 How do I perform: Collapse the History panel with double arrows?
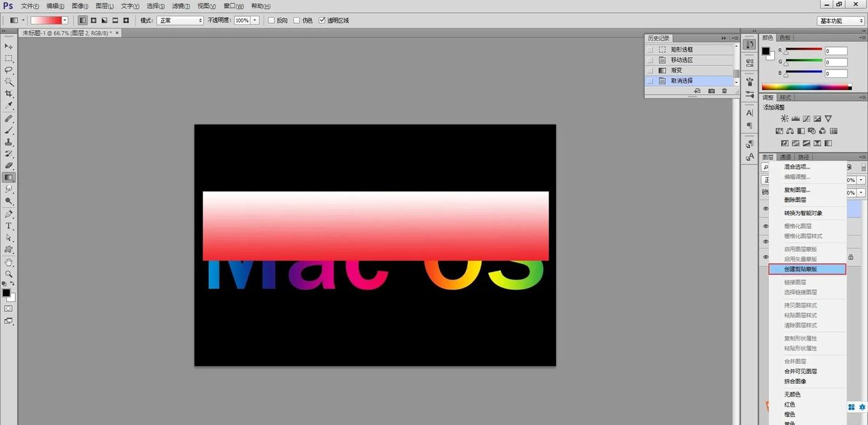click(x=724, y=38)
